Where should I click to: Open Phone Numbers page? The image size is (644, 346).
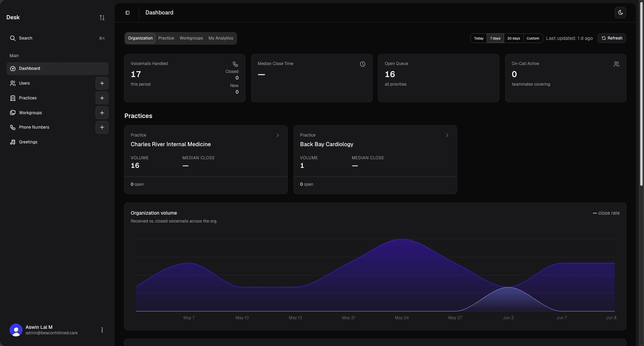[x=50, y=127]
